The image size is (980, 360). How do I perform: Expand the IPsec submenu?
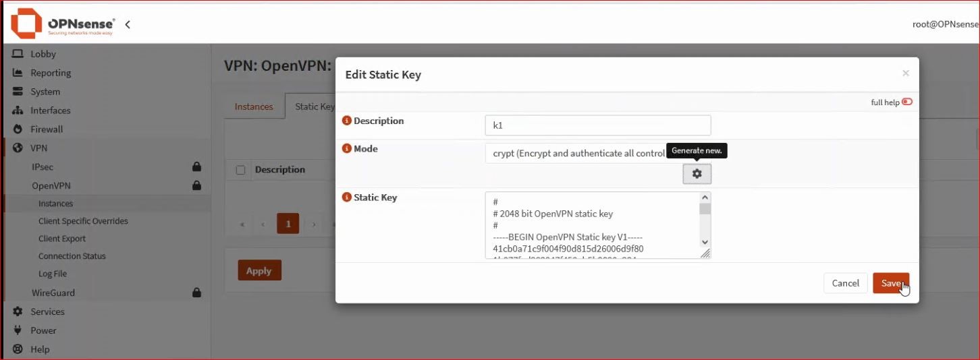pyautogui.click(x=43, y=166)
